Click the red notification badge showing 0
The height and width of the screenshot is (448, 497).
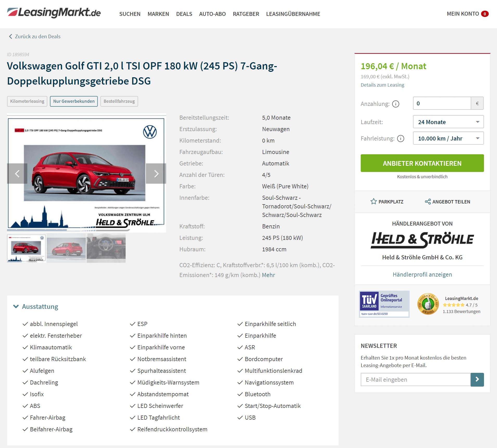(x=485, y=14)
